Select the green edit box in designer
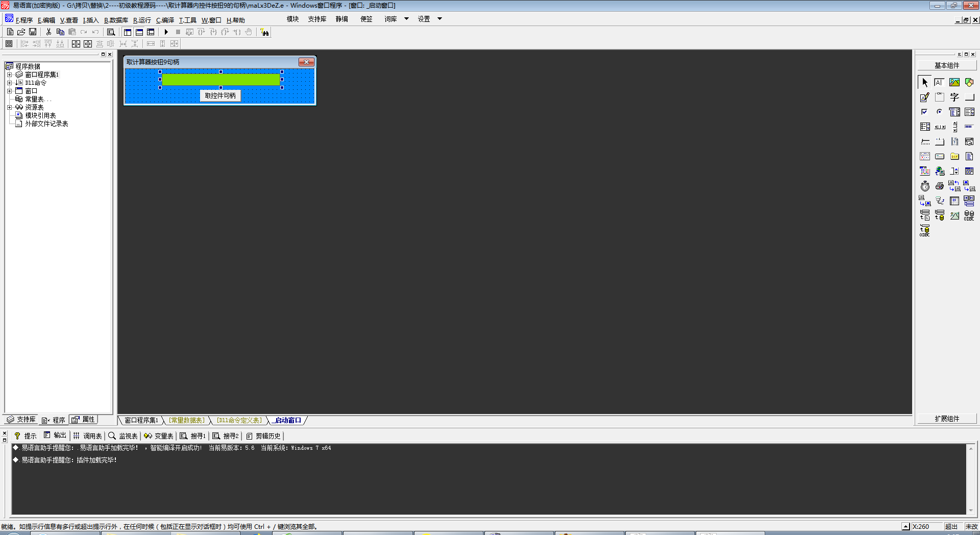The width and height of the screenshot is (980, 535). coord(221,80)
